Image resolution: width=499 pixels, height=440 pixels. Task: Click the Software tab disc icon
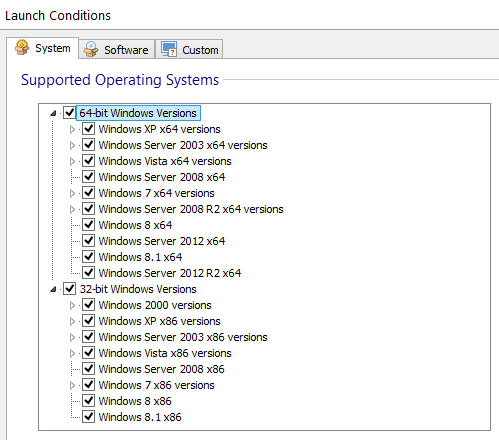91,49
